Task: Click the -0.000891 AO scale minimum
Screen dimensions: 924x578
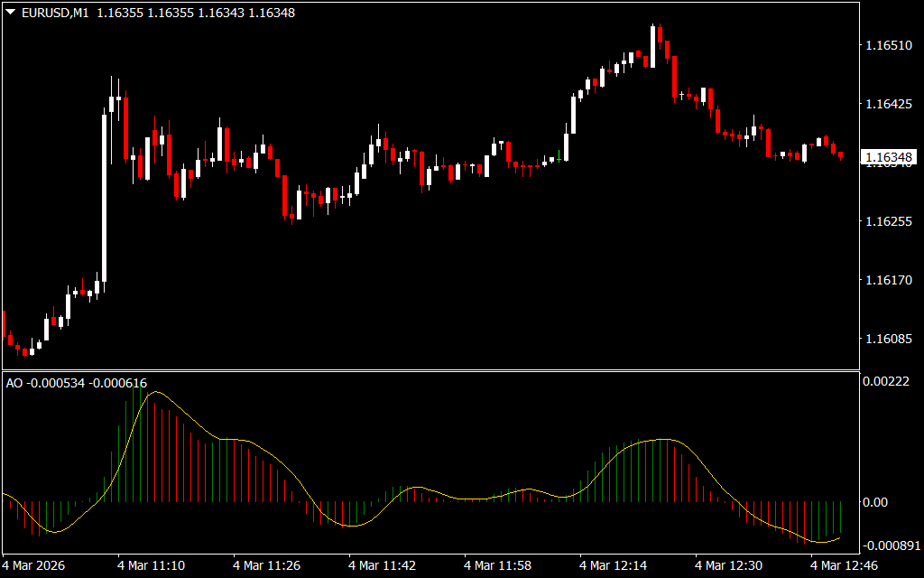Action: pyautogui.click(x=891, y=545)
